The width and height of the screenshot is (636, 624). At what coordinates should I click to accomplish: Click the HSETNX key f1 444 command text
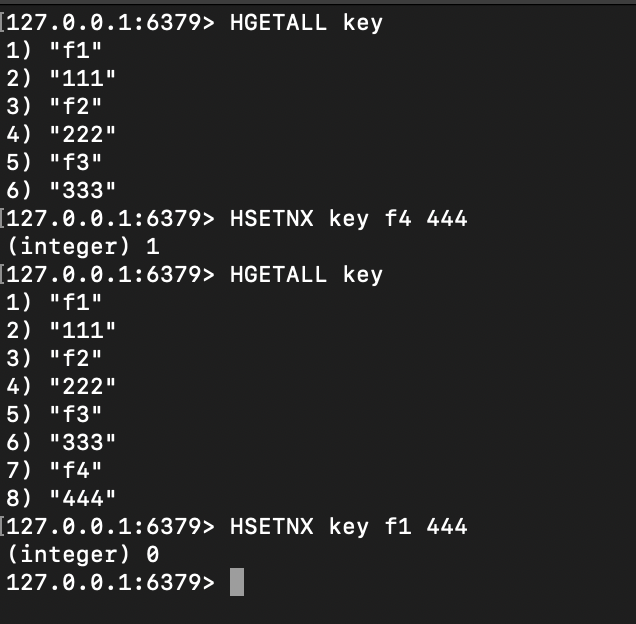coord(348,527)
